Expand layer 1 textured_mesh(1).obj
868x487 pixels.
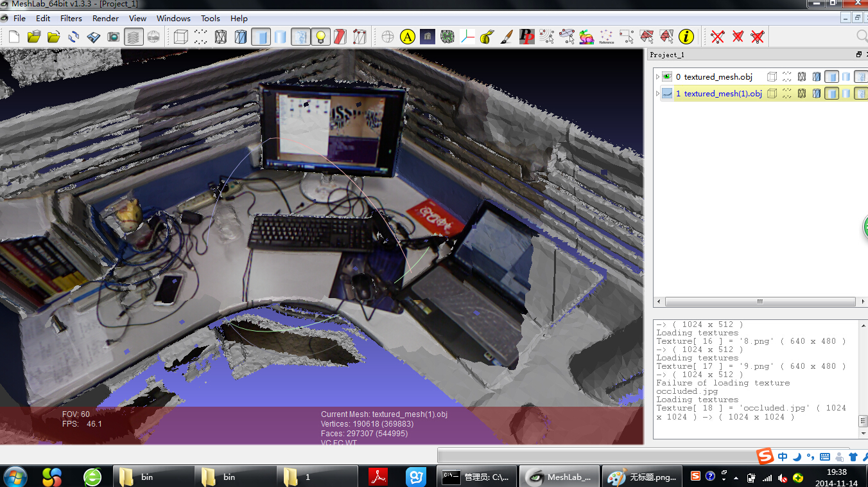tap(657, 93)
